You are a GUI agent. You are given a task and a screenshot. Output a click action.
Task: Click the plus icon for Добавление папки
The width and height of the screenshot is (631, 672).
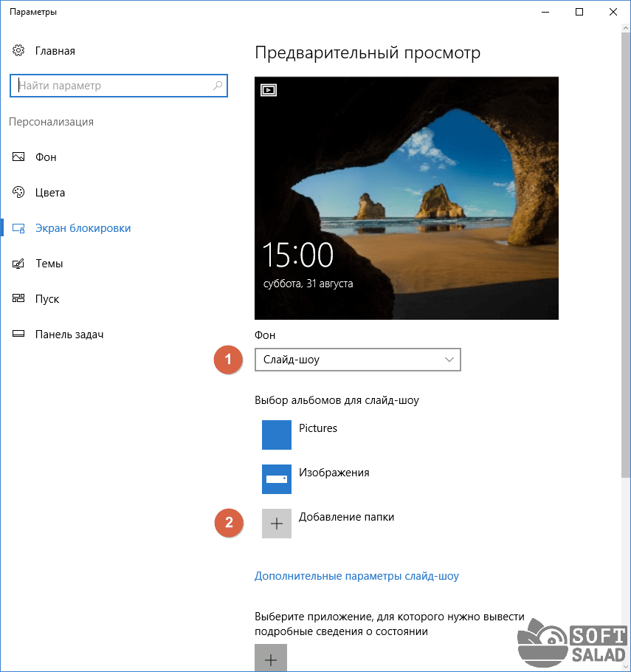277,524
